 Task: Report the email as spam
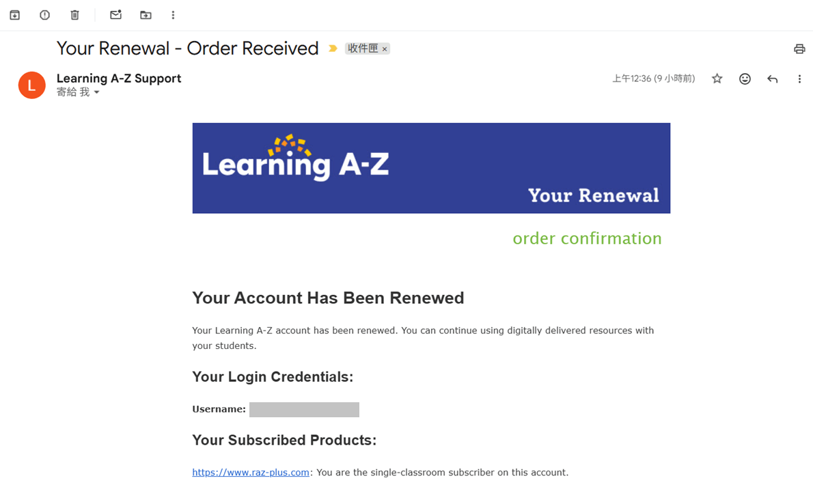pyautogui.click(x=44, y=14)
